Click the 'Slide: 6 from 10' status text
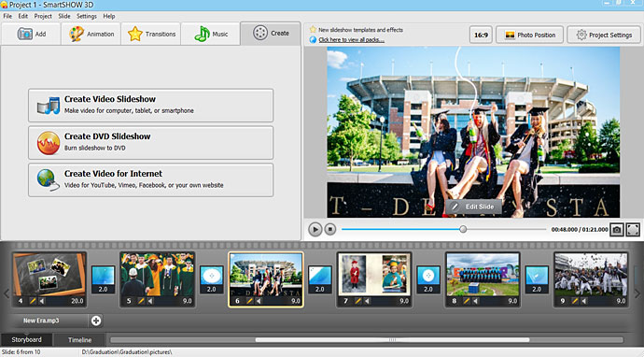The width and height of the screenshot is (644, 357). pos(21,352)
